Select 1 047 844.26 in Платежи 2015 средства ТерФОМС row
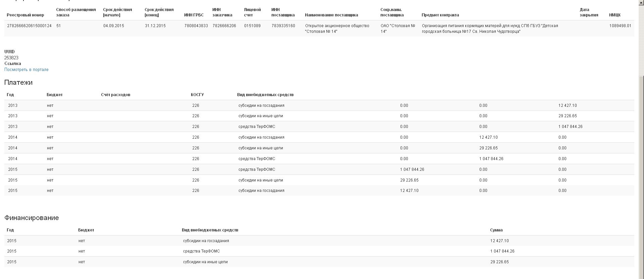This screenshot has width=644, height=279. [x=412, y=169]
